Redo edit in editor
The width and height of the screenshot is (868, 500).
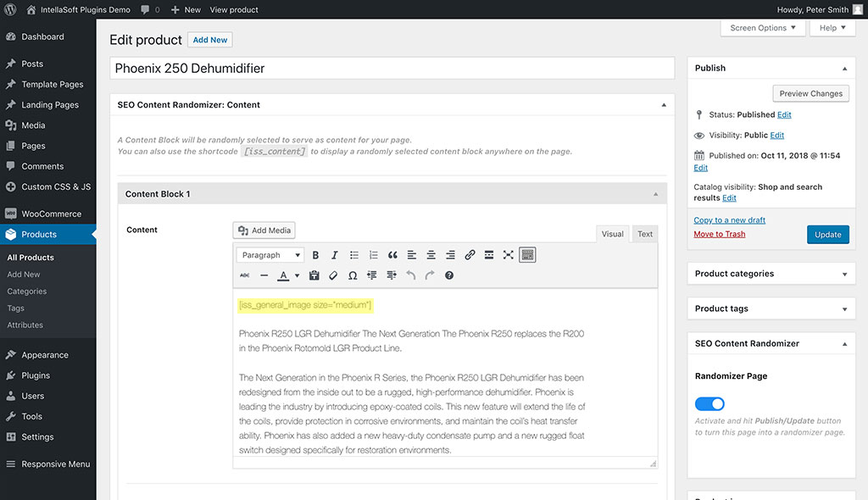(430, 275)
